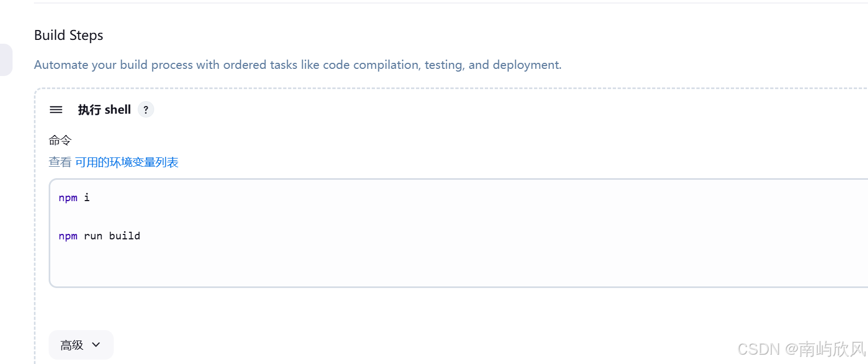Place cursor after "npm i" in the command box
This screenshot has width=868, height=364.
point(91,198)
